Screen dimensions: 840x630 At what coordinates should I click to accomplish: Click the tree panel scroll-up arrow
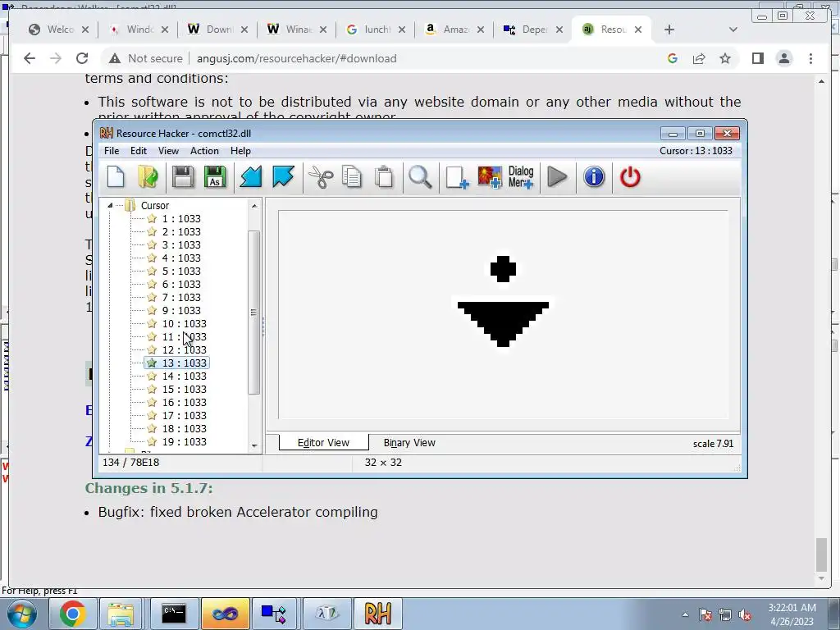(254, 206)
